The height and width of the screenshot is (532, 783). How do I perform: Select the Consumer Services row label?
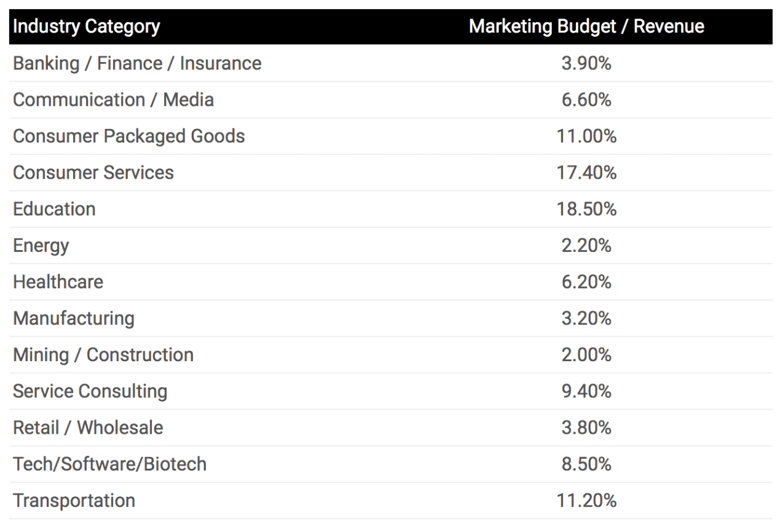pyautogui.click(x=93, y=173)
